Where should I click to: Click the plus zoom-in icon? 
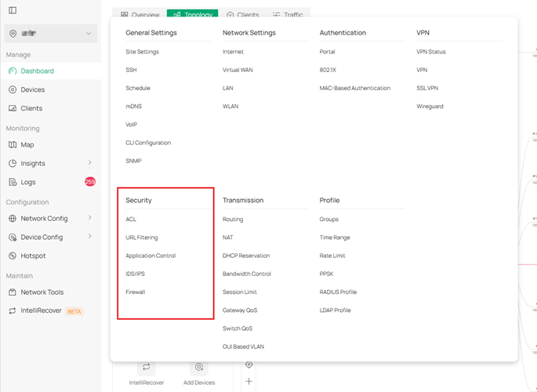[x=249, y=381]
